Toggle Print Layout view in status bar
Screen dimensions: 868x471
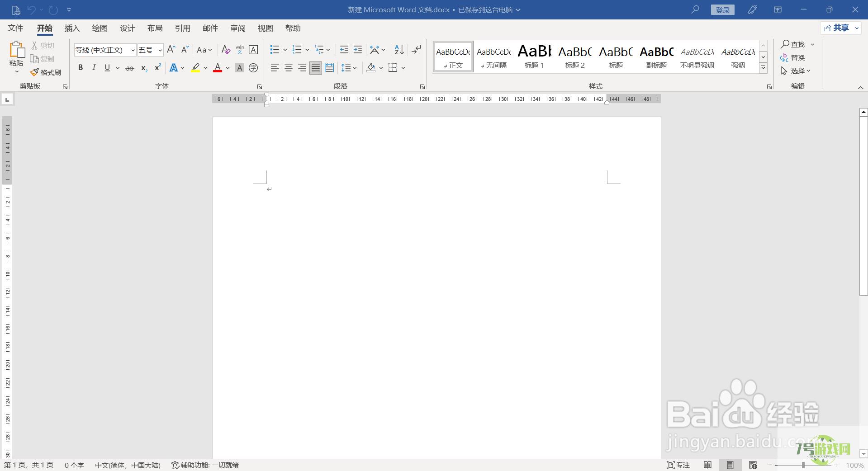point(730,465)
